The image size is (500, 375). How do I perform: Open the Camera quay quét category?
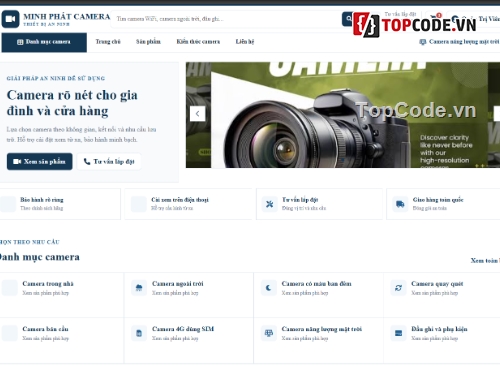pyautogui.click(x=442, y=295)
